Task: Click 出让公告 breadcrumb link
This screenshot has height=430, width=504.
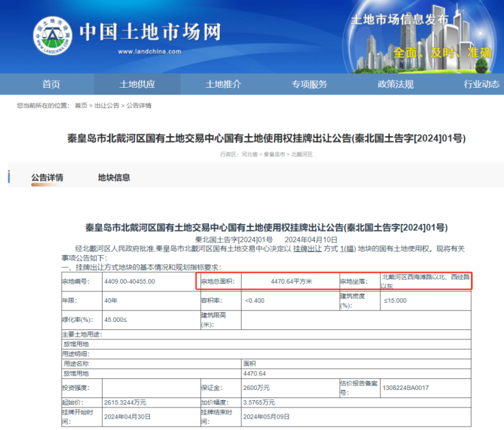Action: 106,105
